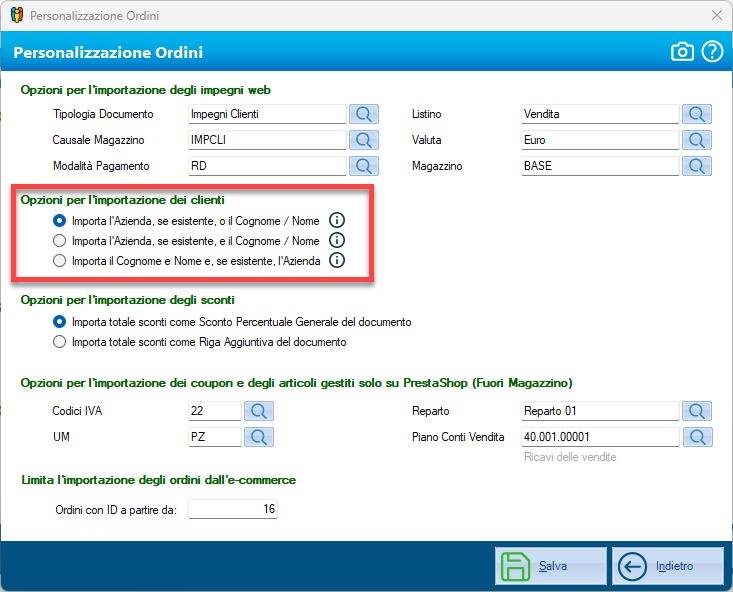This screenshot has width=733, height=592.
Task: Close the Personalizzazione Ordini window
Action: point(717,15)
